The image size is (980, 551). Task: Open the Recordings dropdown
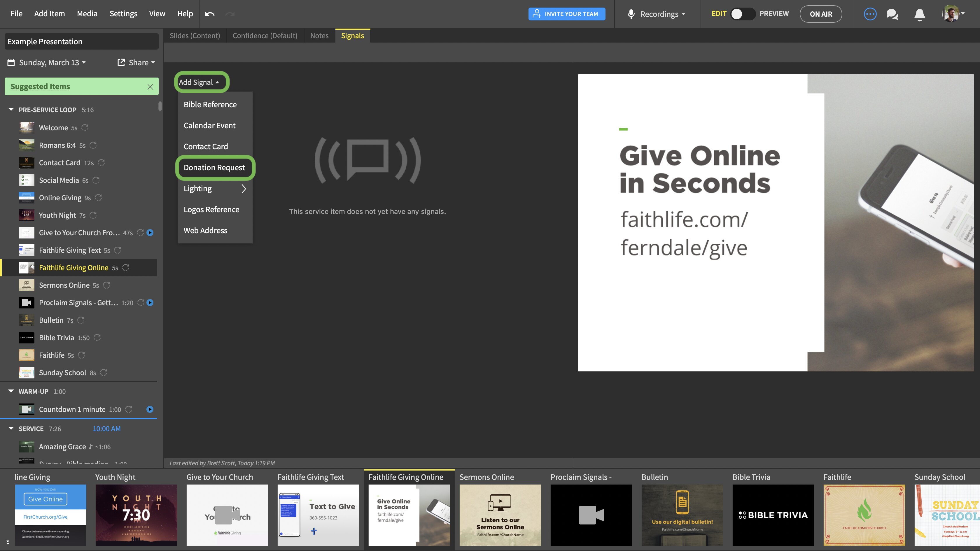(663, 14)
